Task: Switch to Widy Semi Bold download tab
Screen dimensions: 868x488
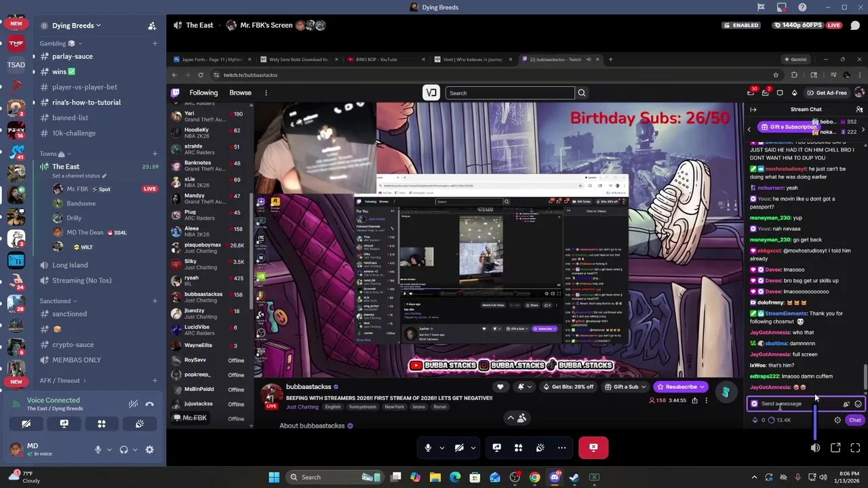Action: 297,60
